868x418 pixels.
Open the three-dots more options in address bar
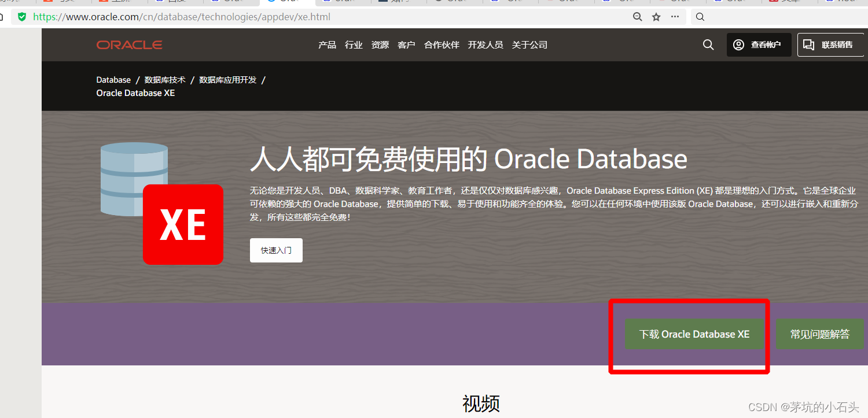[x=675, y=17]
